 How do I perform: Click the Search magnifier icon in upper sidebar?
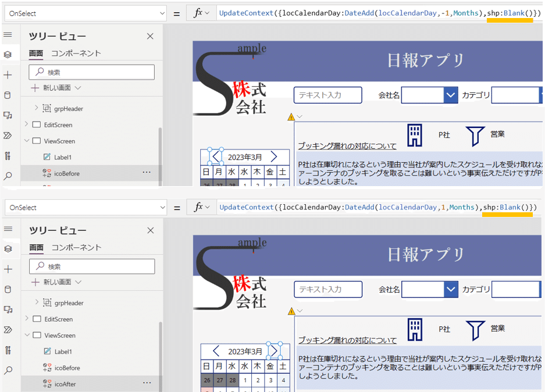pos(8,176)
